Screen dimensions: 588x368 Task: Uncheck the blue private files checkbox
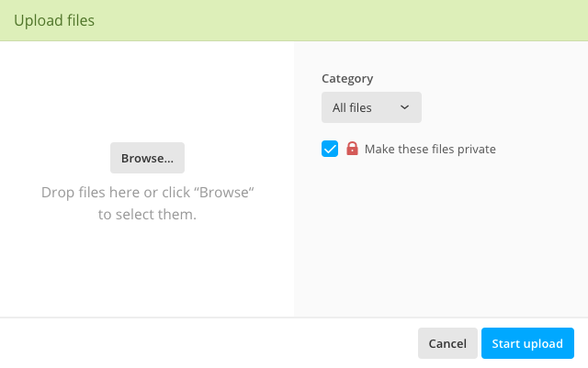point(330,149)
